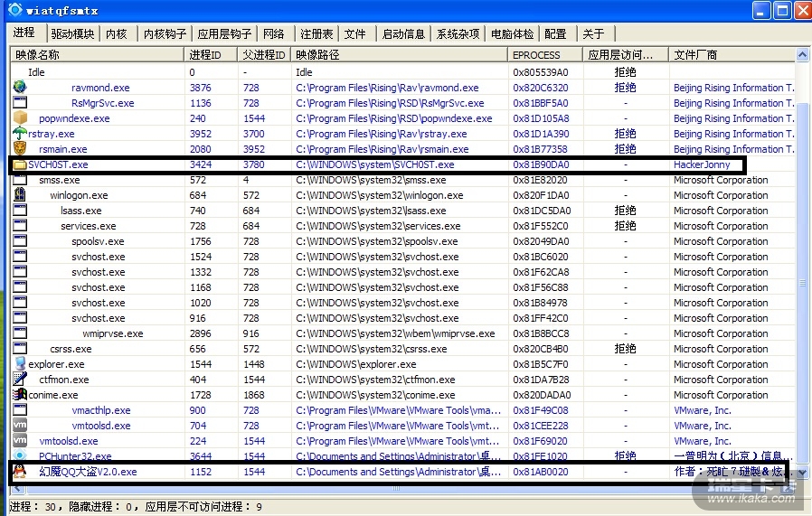Image resolution: width=812 pixels, height=516 pixels.
Task: Select svchost.exe with PID 1332
Action: point(99,272)
